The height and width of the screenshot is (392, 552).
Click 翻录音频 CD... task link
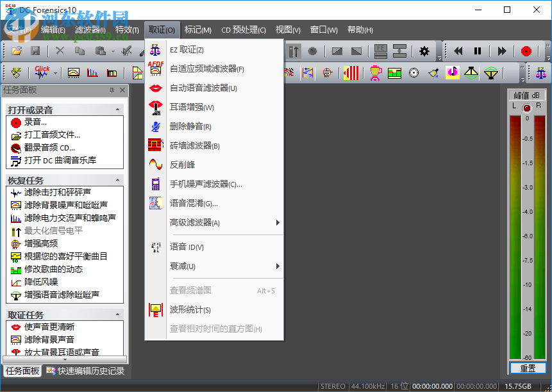43,148
